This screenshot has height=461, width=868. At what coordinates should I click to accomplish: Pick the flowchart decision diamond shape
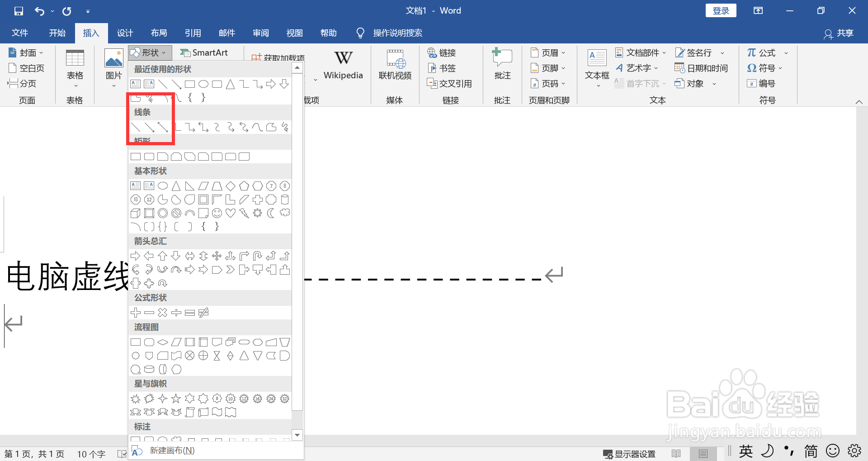(x=163, y=342)
